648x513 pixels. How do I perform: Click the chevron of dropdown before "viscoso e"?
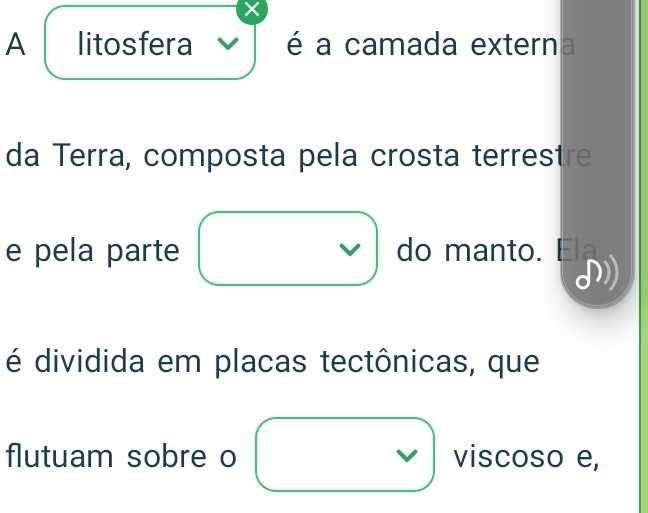[x=407, y=455]
